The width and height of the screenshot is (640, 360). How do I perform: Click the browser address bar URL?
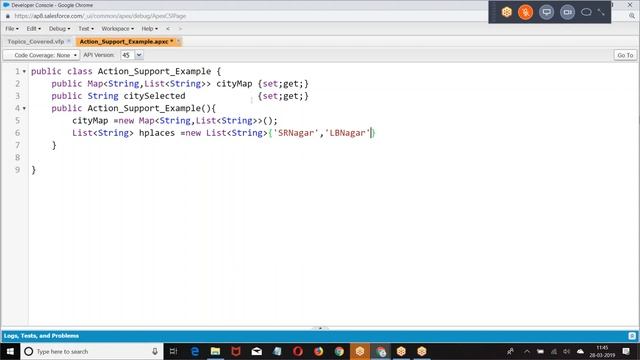100,16
